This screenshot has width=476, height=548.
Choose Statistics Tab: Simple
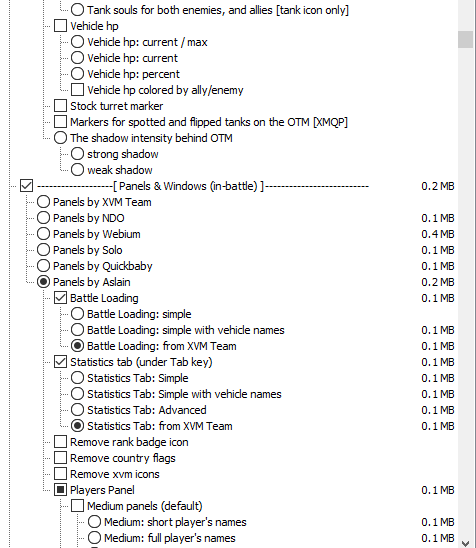point(77,378)
